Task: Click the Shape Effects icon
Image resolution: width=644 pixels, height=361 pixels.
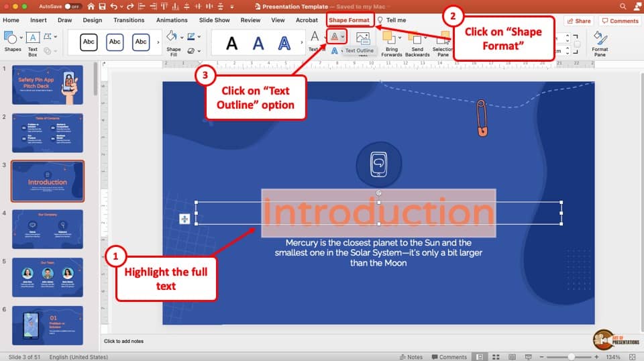Action: pos(191,51)
